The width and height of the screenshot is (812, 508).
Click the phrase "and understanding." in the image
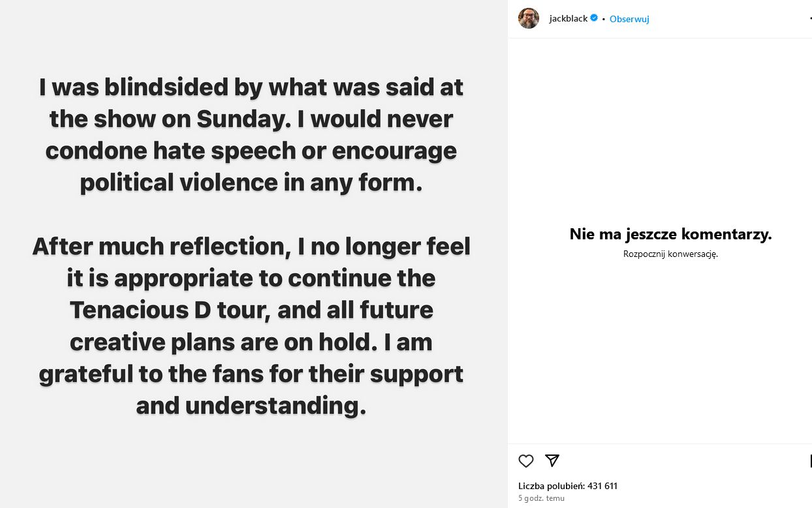(x=251, y=405)
